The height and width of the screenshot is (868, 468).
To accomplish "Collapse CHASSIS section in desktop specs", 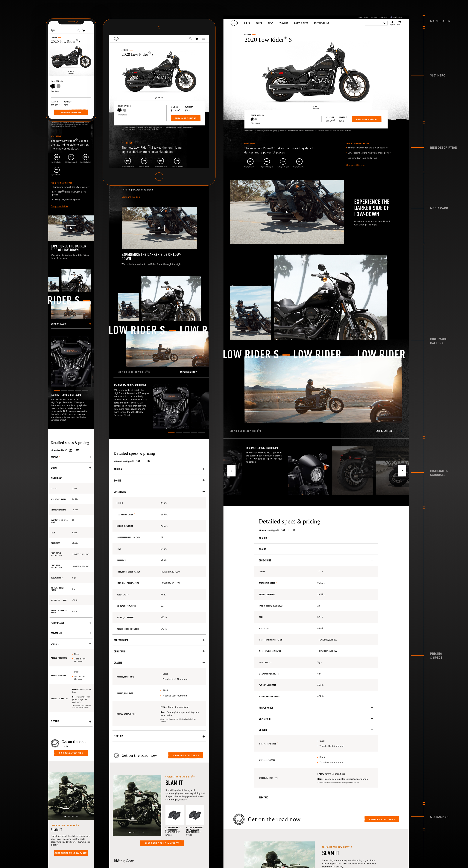I will (316, 730).
